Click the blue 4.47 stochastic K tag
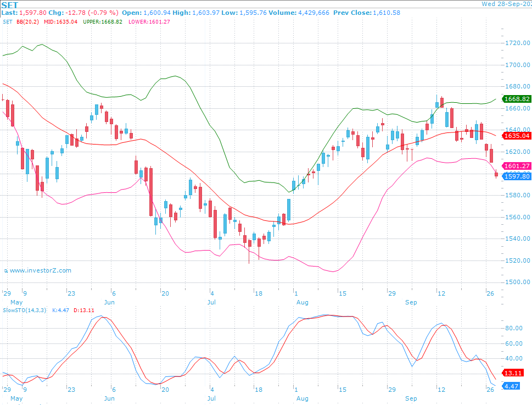 click(511, 386)
